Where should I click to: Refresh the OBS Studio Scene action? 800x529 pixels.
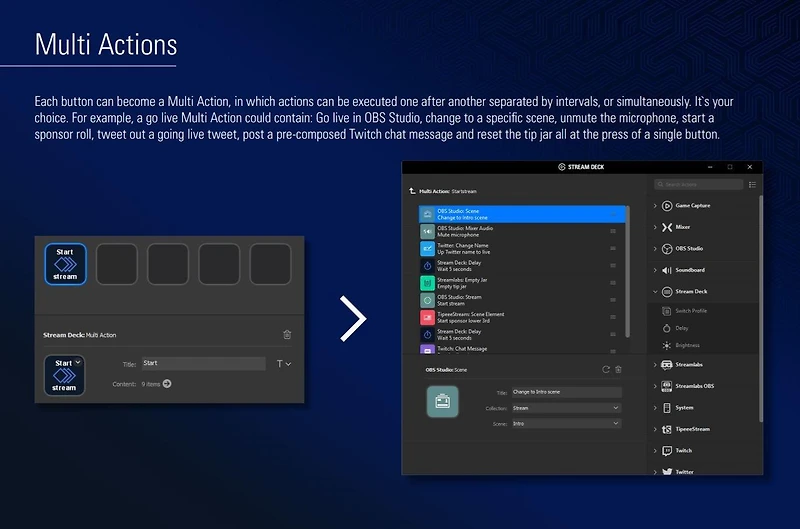(606, 369)
